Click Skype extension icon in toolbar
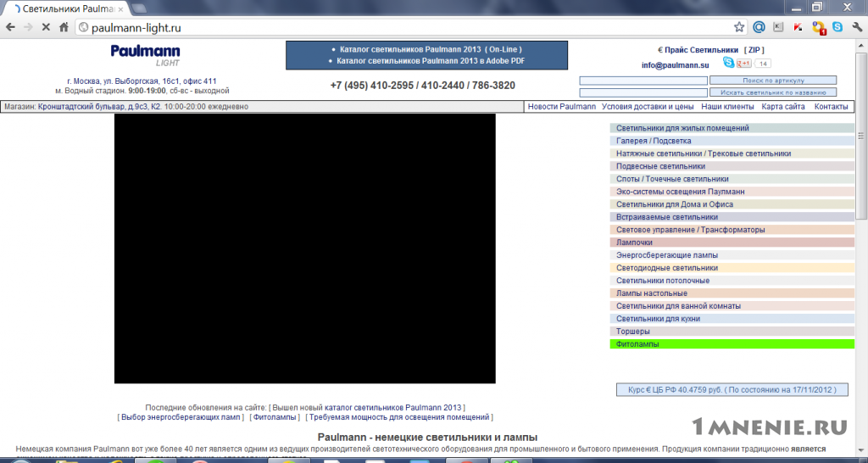868x463 pixels. (x=837, y=27)
